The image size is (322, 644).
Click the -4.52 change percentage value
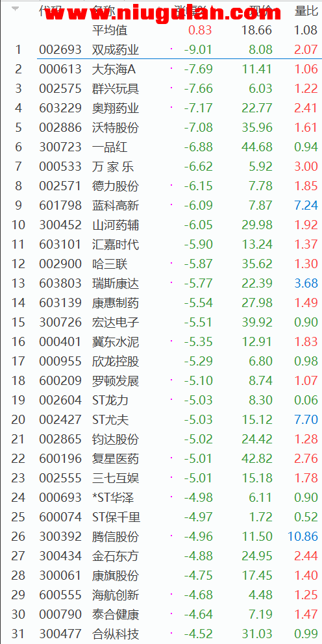(x=197, y=634)
